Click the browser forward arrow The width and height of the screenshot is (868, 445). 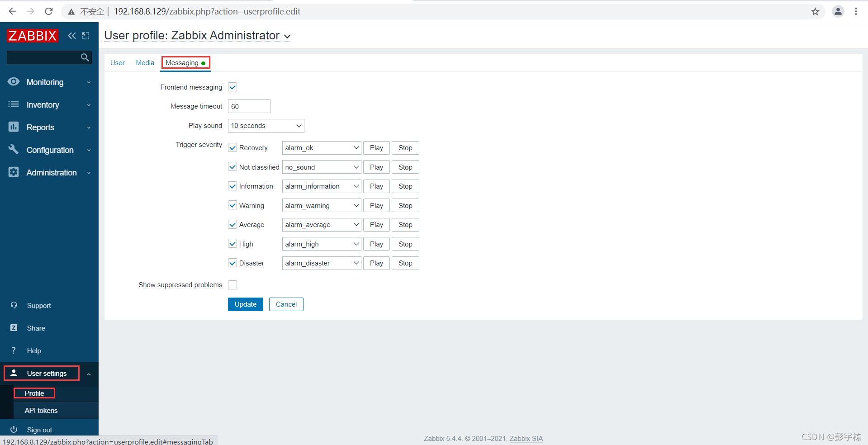click(30, 11)
